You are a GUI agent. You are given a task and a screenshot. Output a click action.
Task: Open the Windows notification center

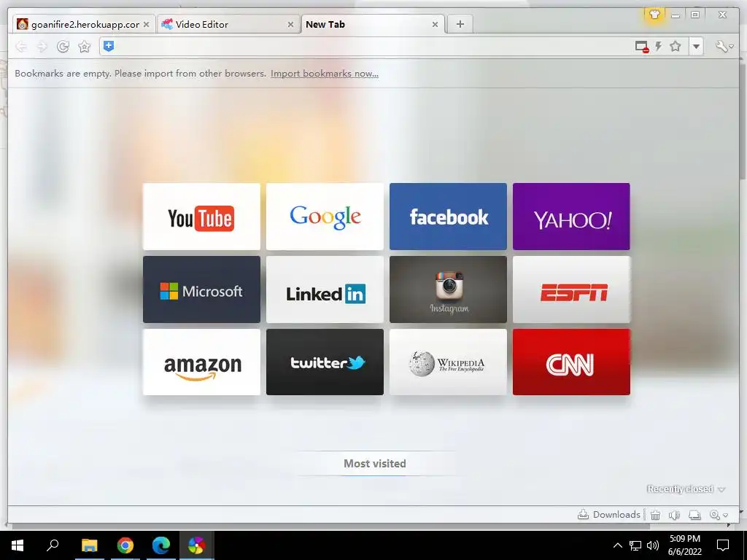[x=723, y=545]
